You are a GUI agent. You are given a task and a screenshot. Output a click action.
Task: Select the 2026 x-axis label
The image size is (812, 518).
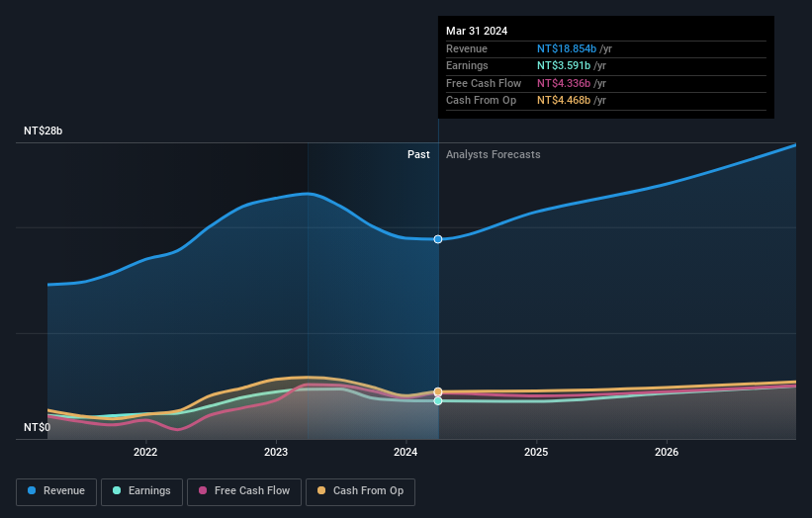tap(667, 452)
